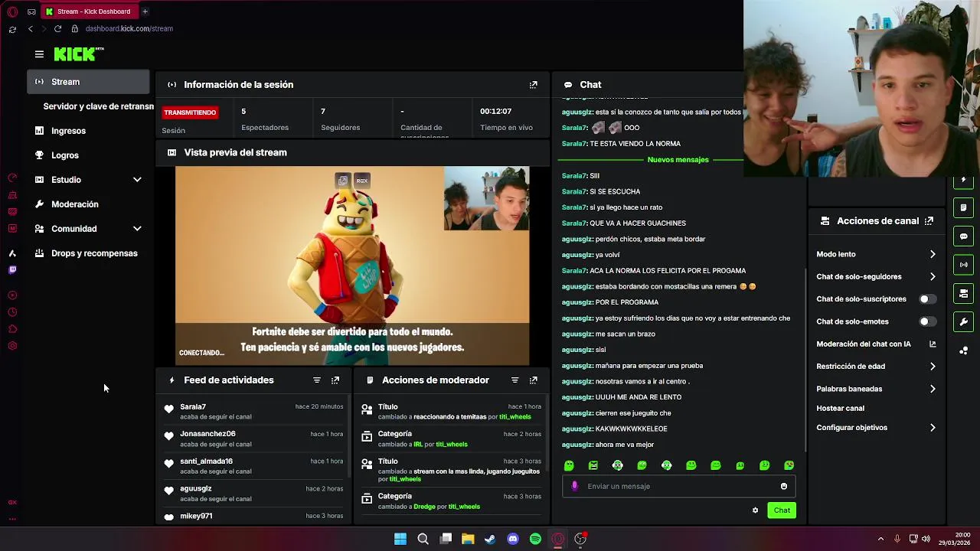The width and height of the screenshot is (980, 551).
Task: Toggle Chat de solo-emotes switch
Action: click(x=927, y=322)
